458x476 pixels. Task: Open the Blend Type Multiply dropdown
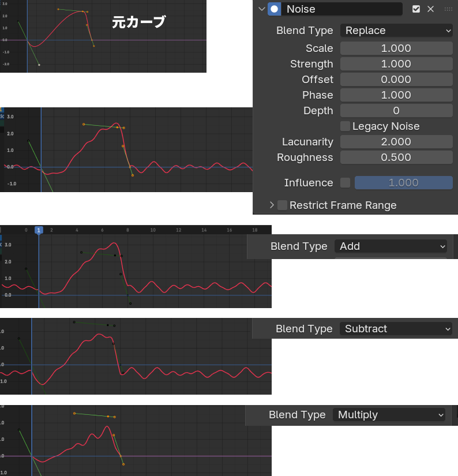(x=389, y=414)
